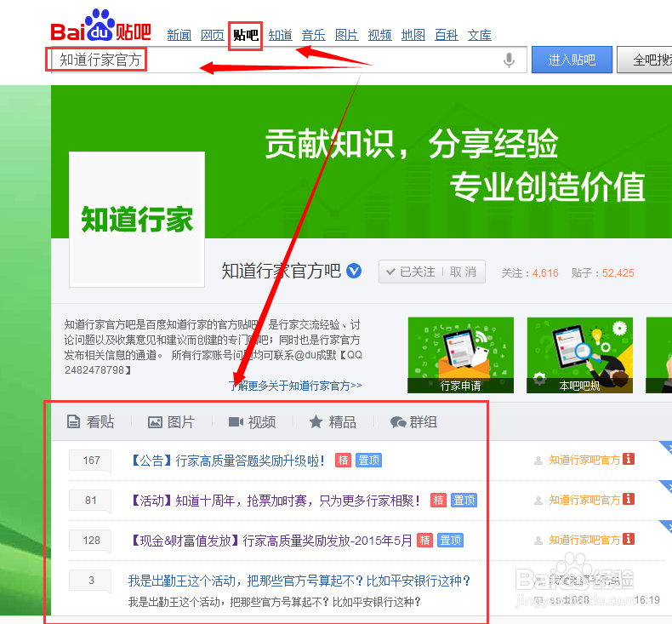Viewport: 672px width, 624px height.
Task: Open the 图片 navigation link at top
Action: coord(347,35)
